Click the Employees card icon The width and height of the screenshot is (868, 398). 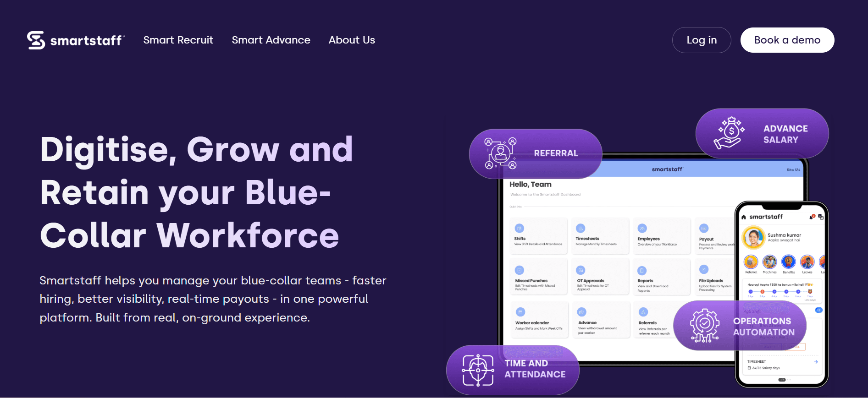tap(642, 228)
